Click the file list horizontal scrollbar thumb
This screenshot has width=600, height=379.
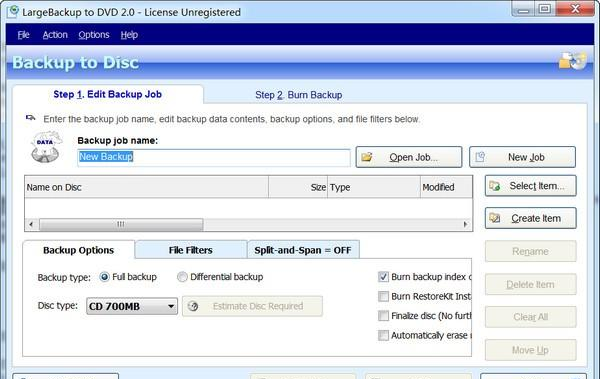pyautogui.click(x=121, y=224)
